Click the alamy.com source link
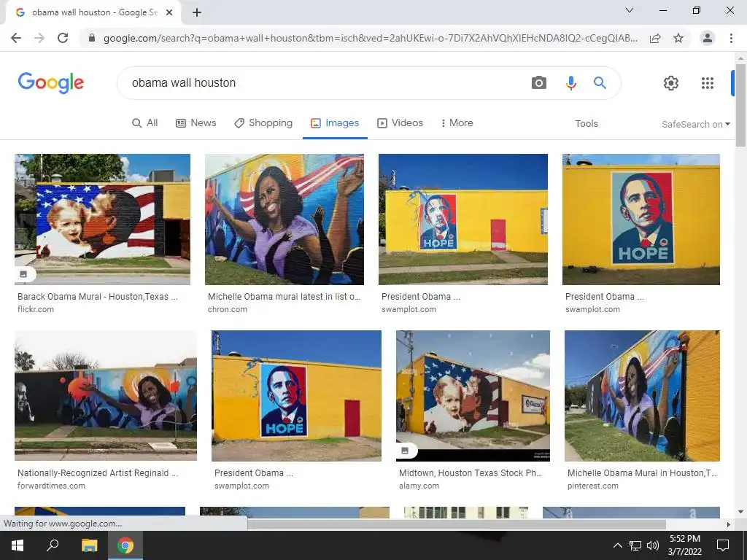 click(x=419, y=486)
